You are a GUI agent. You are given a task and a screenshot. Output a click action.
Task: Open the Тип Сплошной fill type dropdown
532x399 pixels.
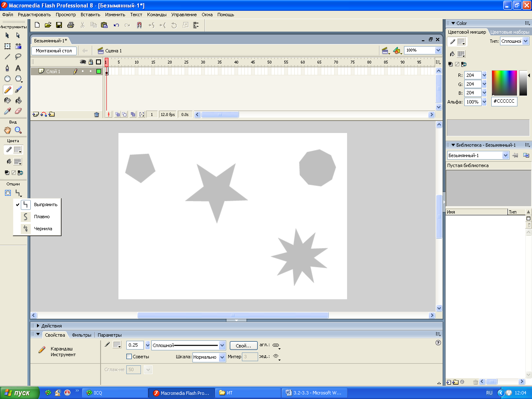click(x=526, y=41)
